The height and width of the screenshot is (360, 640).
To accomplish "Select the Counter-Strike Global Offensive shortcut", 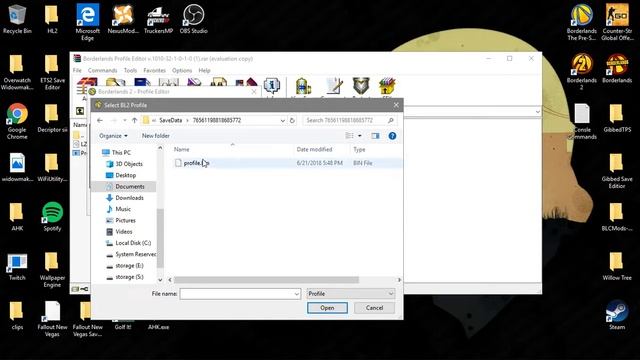I will pos(617,22).
